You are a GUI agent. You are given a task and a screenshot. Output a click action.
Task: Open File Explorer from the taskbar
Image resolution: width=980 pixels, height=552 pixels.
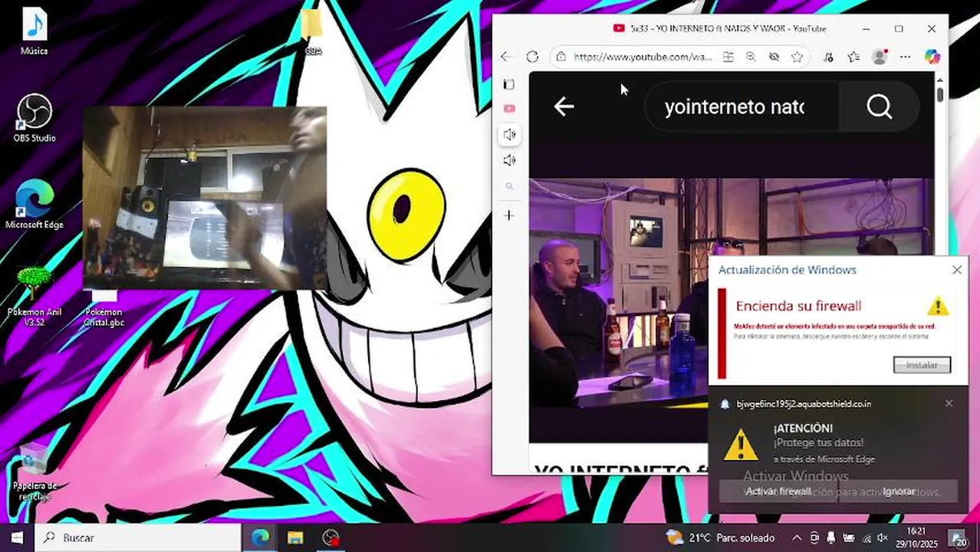pyautogui.click(x=295, y=537)
